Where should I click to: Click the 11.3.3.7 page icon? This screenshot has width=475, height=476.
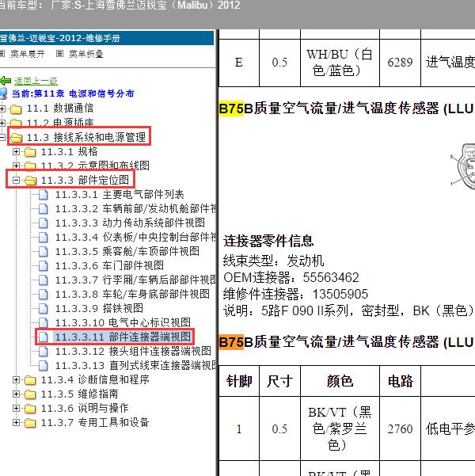pos(44,280)
